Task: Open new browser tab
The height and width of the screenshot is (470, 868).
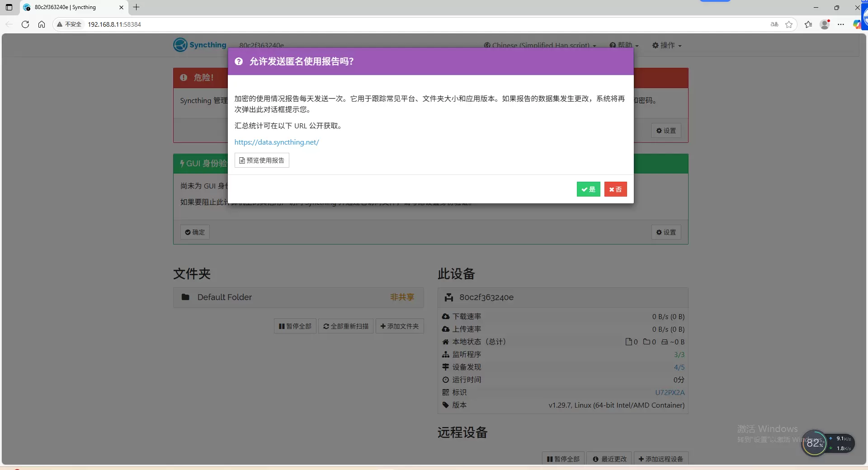Action: tap(136, 7)
